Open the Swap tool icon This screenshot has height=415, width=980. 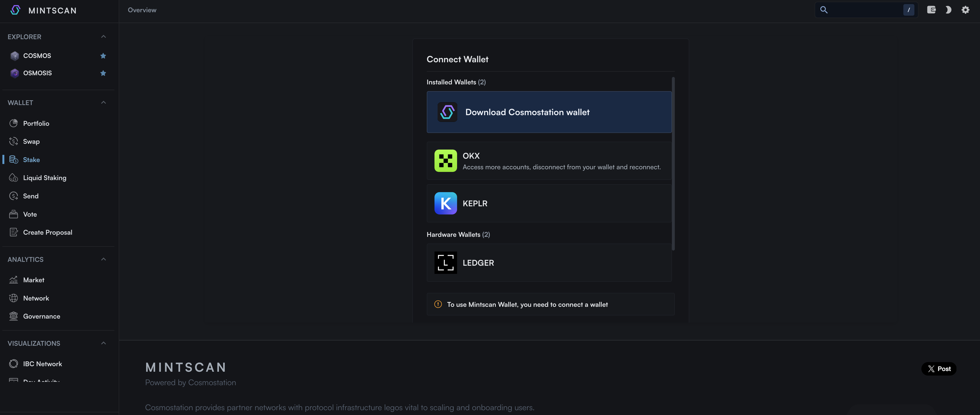click(13, 141)
